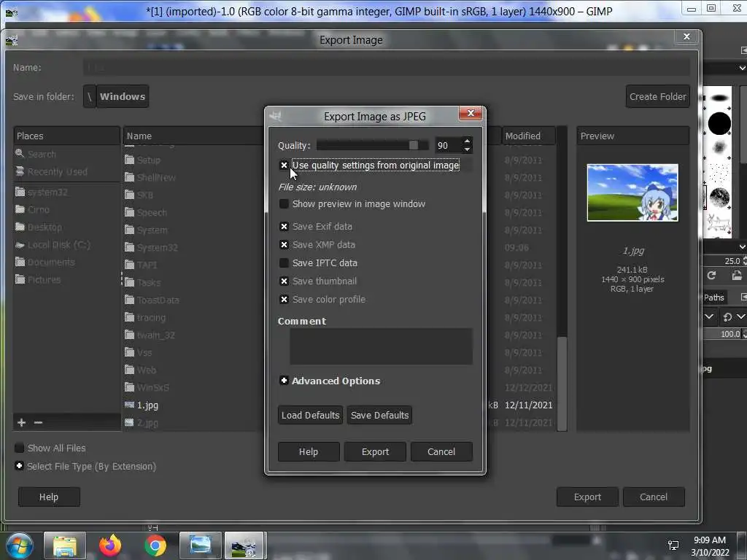Select the 2.jpg file in list
Screen dimensions: 747x560
click(147, 423)
